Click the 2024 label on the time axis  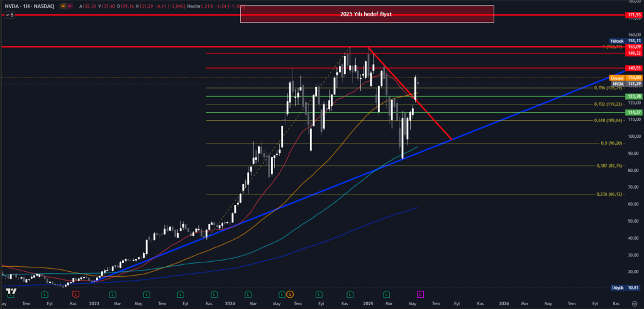coord(230,303)
